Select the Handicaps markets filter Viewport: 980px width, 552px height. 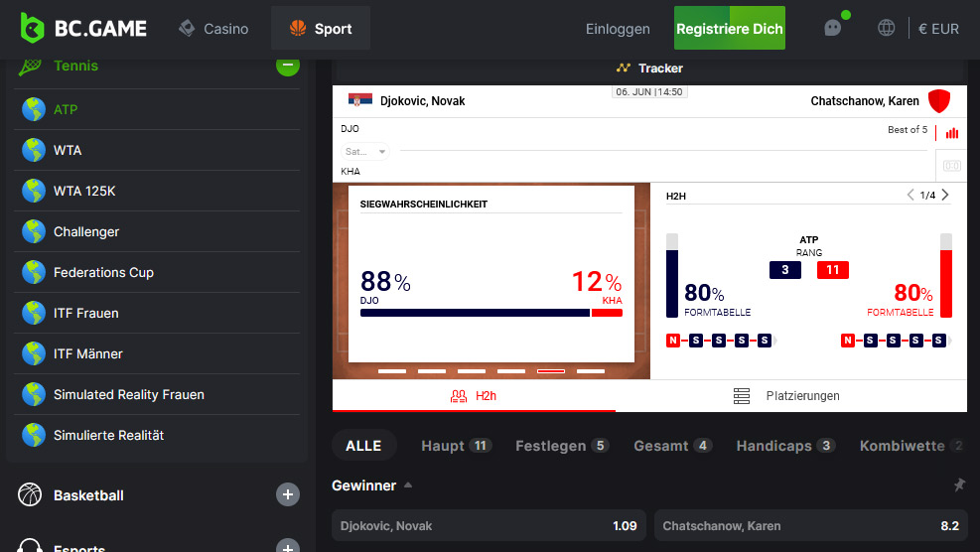point(785,446)
